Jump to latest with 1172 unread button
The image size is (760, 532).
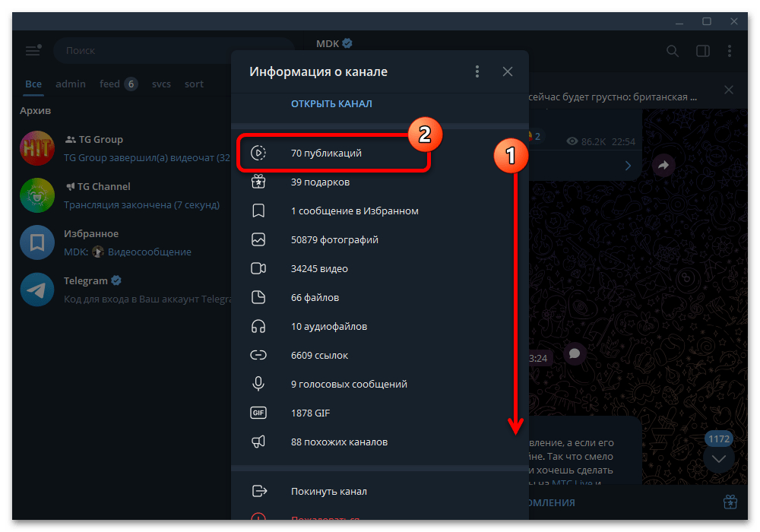pyautogui.click(x=719, y=452)
